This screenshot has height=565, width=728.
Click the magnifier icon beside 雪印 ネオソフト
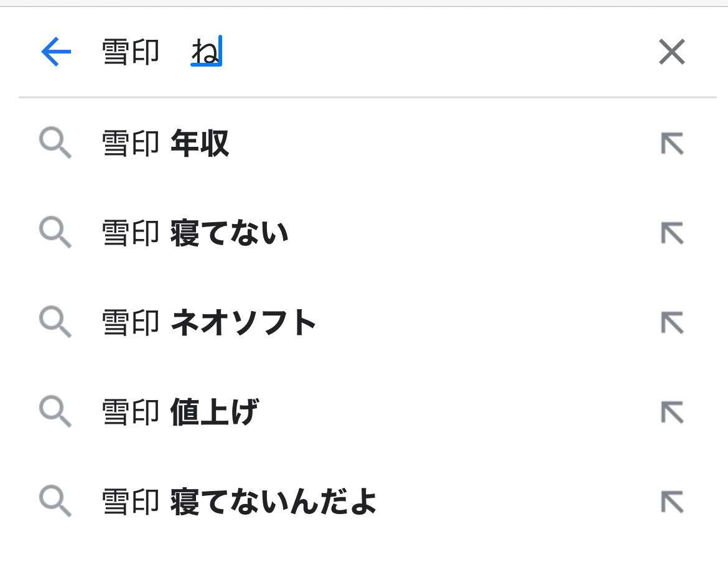click(x=55, y=322)
